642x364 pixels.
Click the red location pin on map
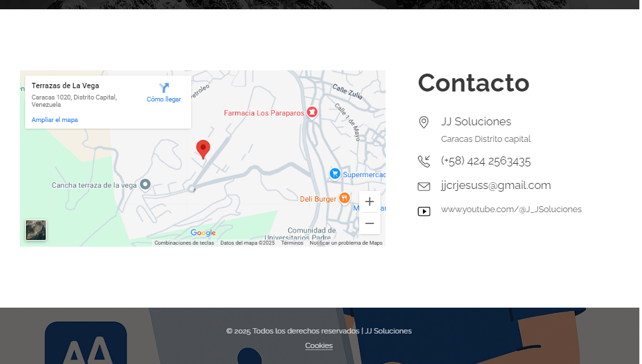click(203, 149)
